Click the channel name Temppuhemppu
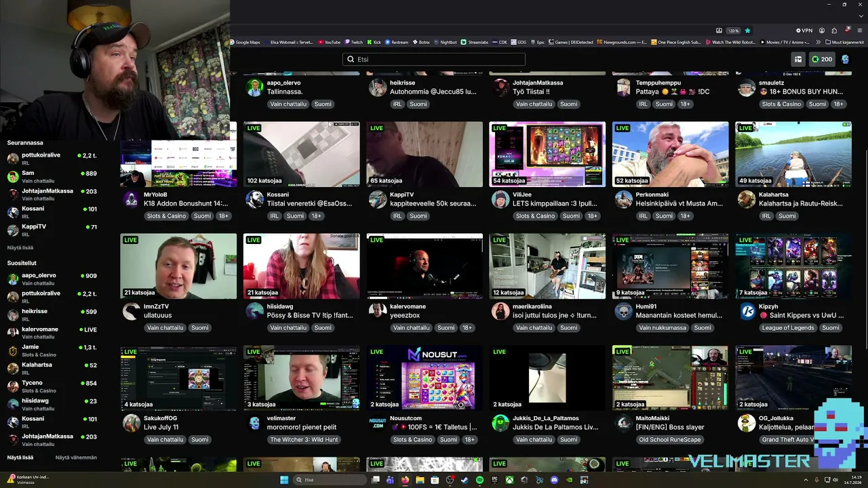 (658, 83)
